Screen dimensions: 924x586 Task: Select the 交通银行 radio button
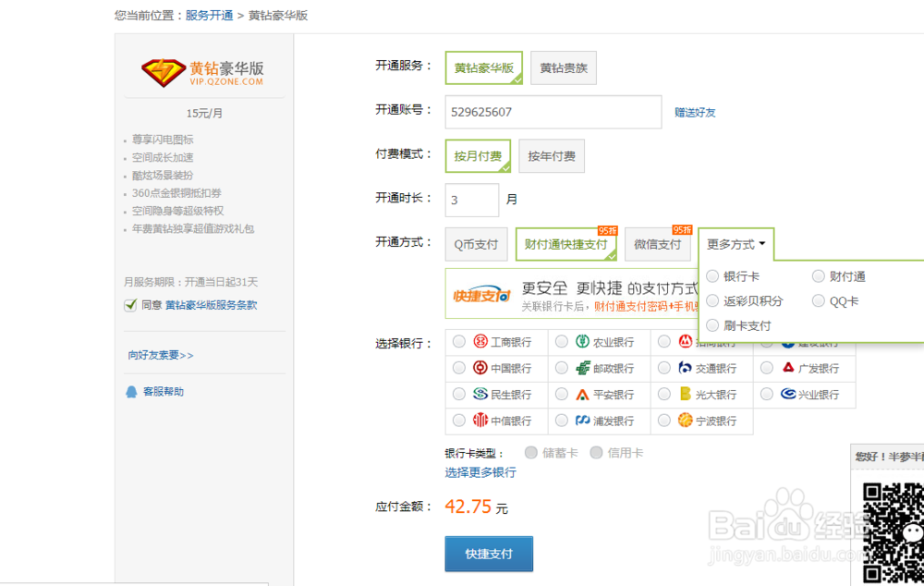[x=664, y=368]
